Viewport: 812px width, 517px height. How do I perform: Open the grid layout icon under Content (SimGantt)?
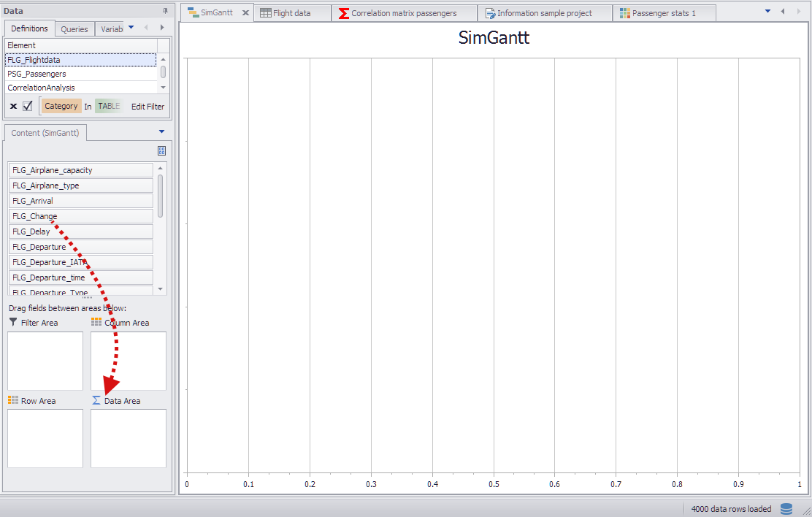click(x=161, y=150)
